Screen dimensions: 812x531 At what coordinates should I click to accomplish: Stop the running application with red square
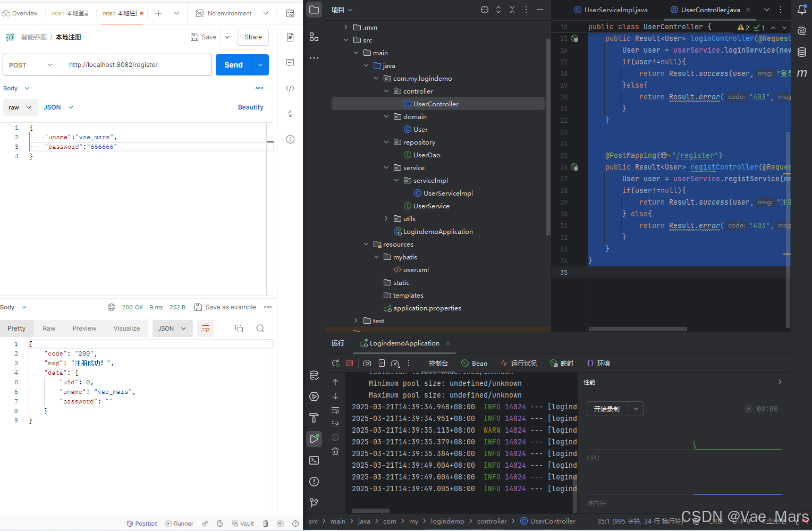[350, 363]
